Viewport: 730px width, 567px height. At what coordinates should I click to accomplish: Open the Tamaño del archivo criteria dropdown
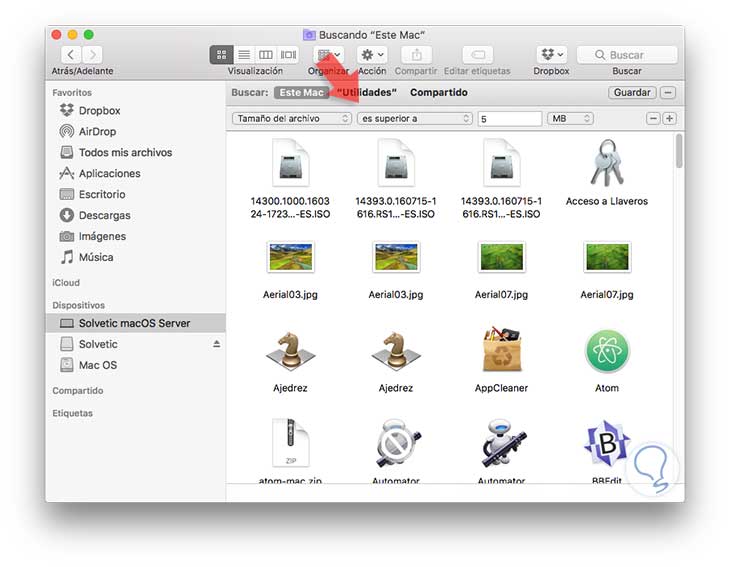coord(291,119)
